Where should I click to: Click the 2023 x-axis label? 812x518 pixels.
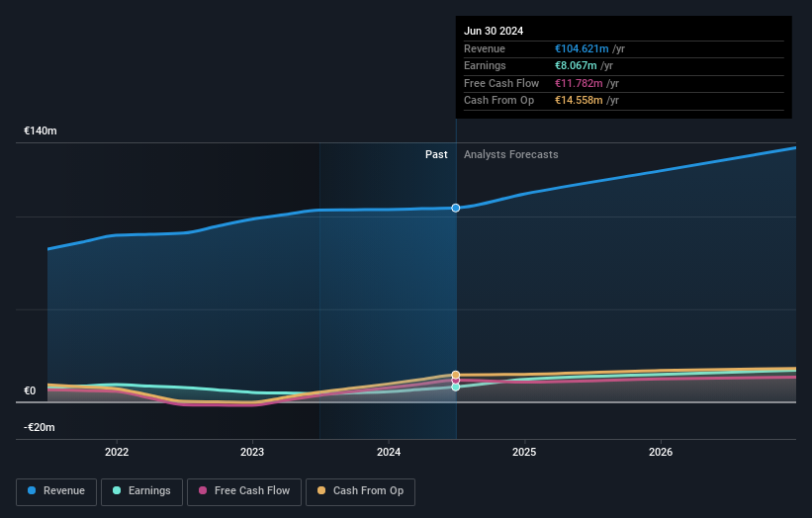[x=252, y=452]
